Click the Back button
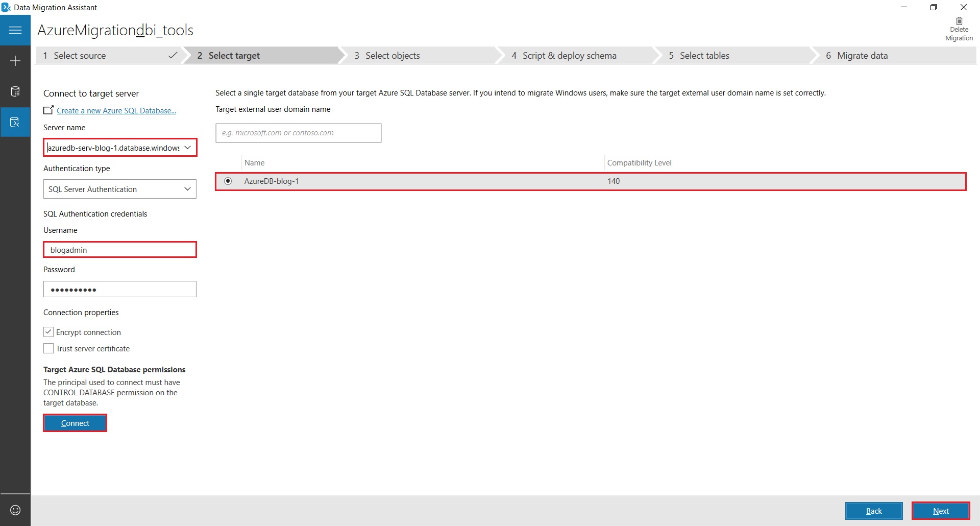Viewport: 980px width, 526px height. click(874, 511)
